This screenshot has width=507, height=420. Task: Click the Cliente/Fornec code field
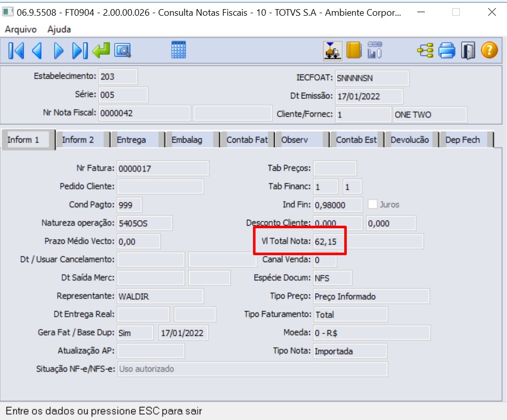363,115
